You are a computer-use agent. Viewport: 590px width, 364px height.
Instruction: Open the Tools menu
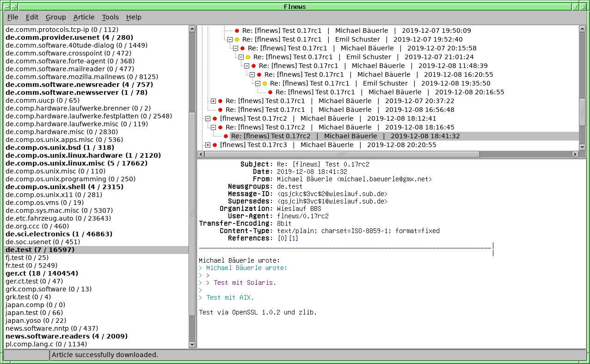[110, 17]
